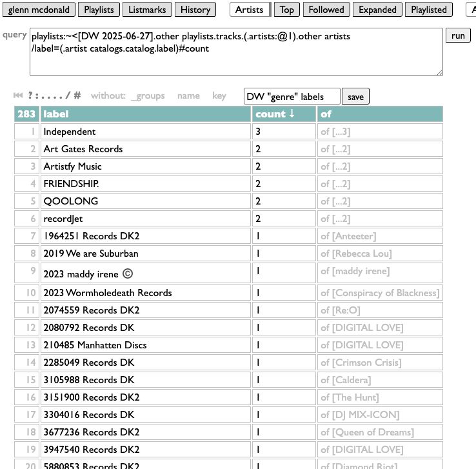
Task: Click inside the query text area
Action: (x=236, y=52)
